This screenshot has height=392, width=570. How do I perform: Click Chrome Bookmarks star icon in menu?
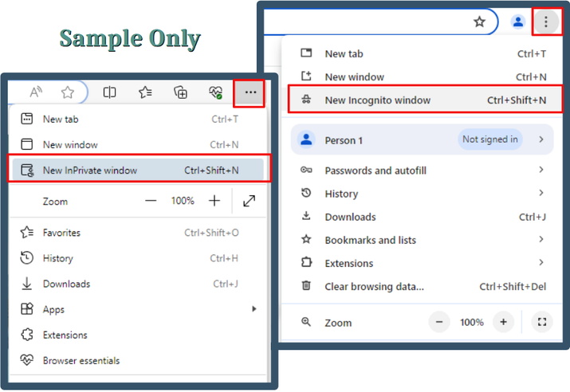click(306, 239)
